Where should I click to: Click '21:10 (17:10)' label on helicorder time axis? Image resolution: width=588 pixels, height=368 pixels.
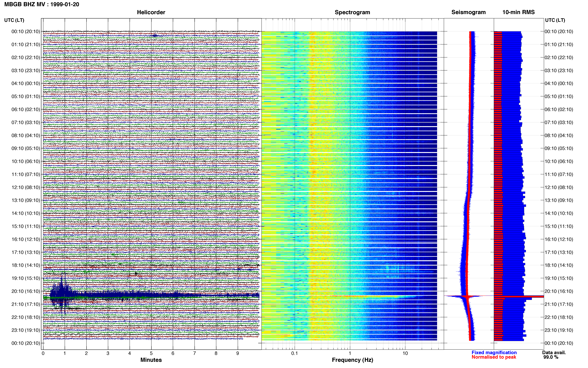(26, 304)
